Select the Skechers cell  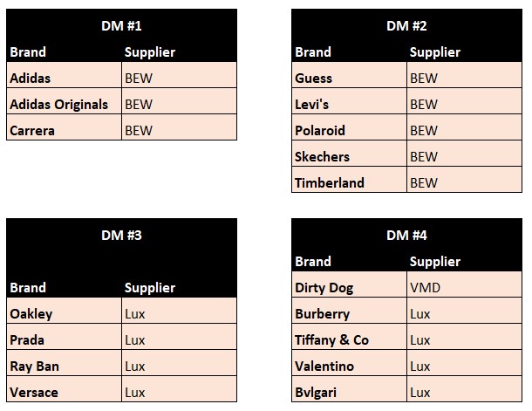(x=349, y=156)
